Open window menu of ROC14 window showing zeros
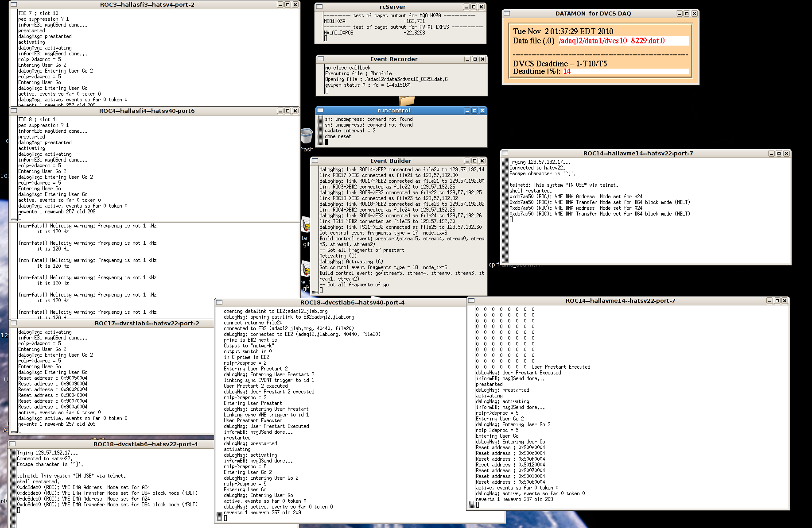Image resolution: width=812 pixels, height=528 pixels. click(471, 301)
